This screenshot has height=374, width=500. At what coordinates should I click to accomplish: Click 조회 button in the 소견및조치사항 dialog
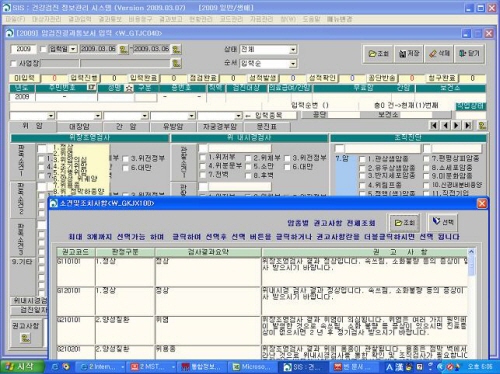pyautogui.click(x=405, y=223)
